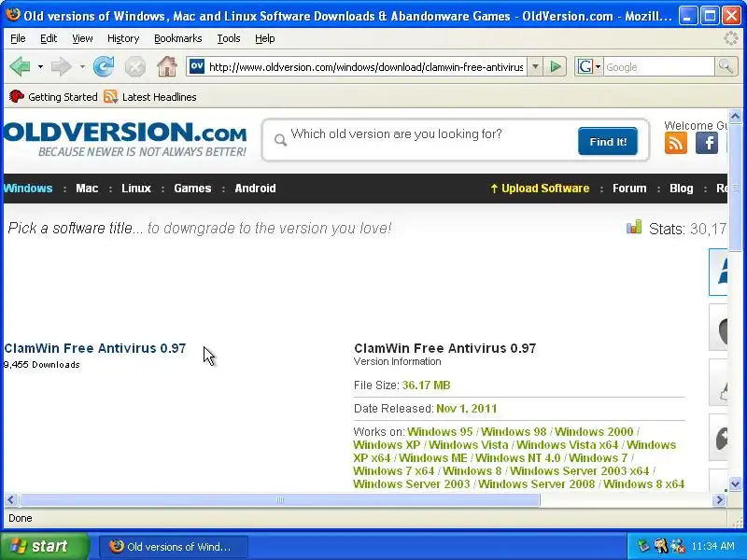Open the View menu
The height and width of the screenshot is (560, 747).
(82, 38)
